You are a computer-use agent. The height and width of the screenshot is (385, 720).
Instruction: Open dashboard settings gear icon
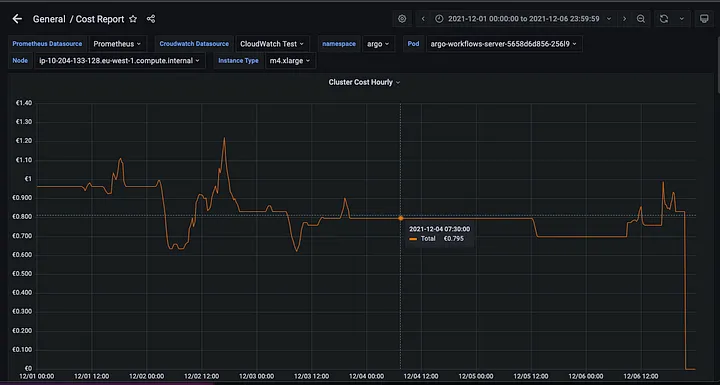402,19
